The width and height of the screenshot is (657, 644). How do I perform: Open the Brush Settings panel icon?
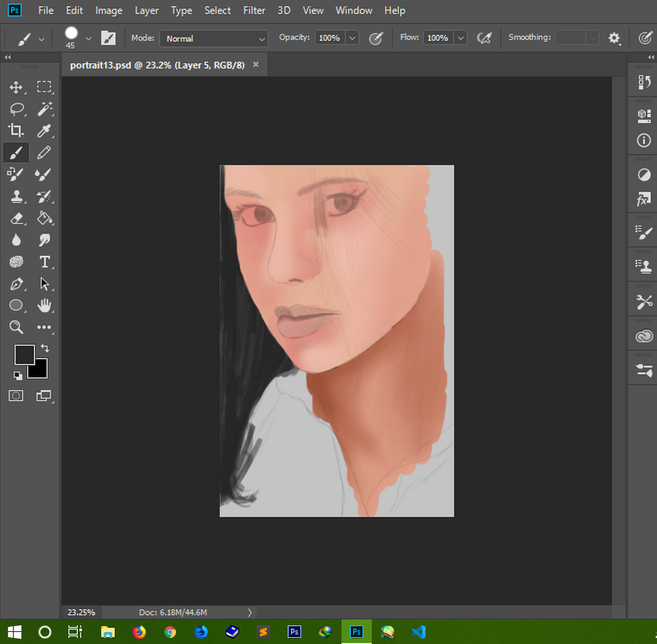click(644, 233)
